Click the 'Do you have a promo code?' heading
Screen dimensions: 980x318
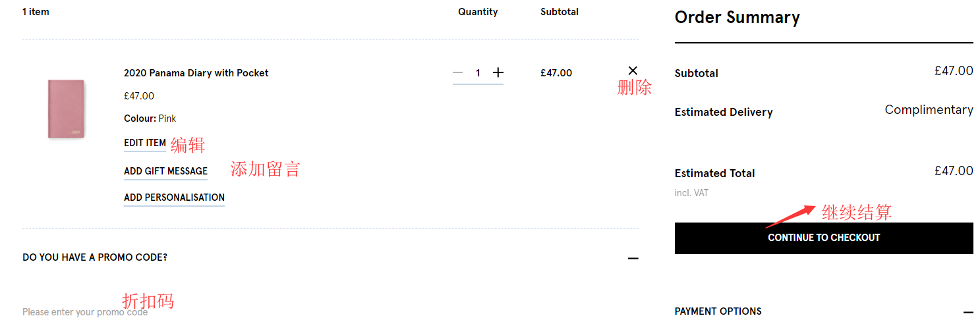[x=95, y=257]
